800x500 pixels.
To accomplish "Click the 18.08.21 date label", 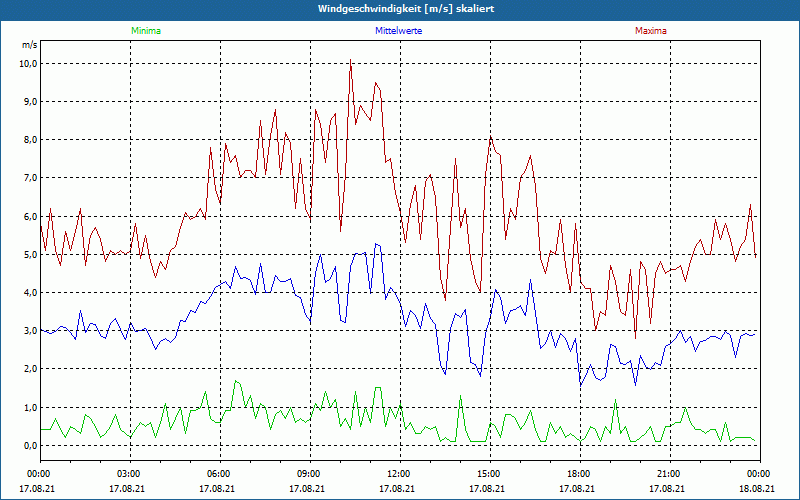I will click(758, 489).
